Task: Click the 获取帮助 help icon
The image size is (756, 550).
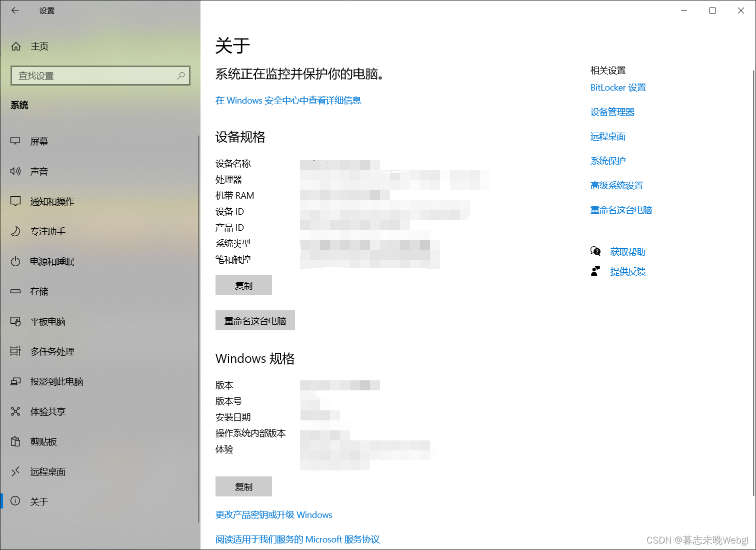Action: click(x=595, y=251)
